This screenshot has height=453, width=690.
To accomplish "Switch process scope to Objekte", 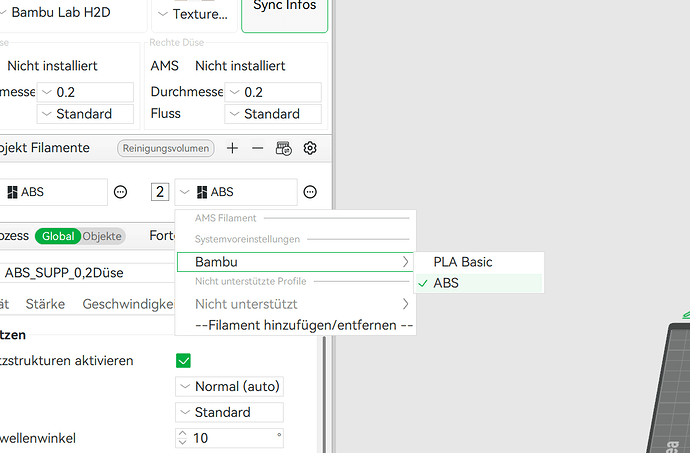I will coord(102,236).
